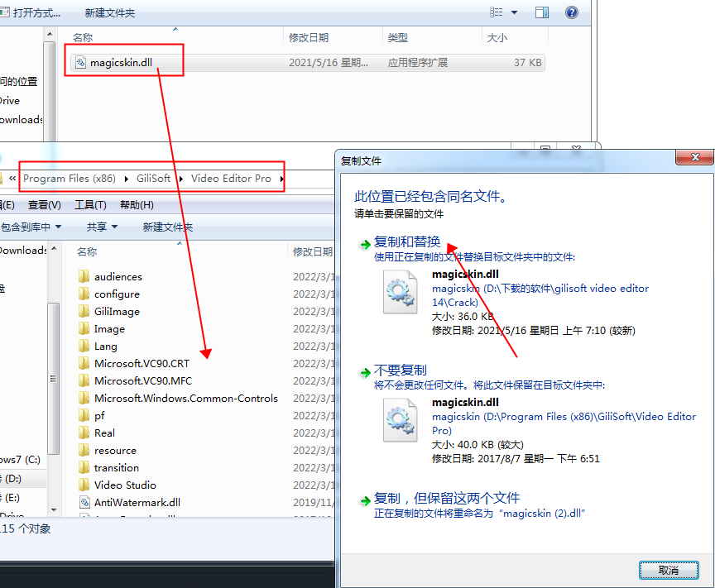715x588 pixels.
Task: Open the Image folder icon
Action: pyautogui.click(x=84, y=328)
